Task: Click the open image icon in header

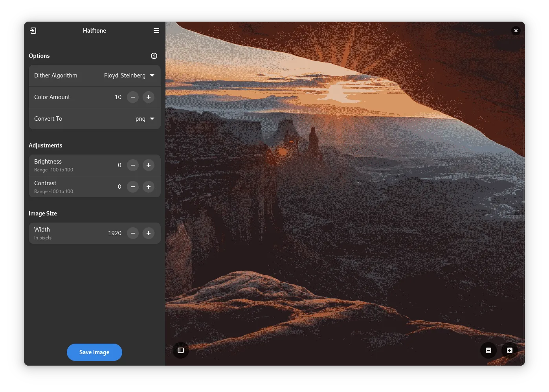Action: coord(33,31)
